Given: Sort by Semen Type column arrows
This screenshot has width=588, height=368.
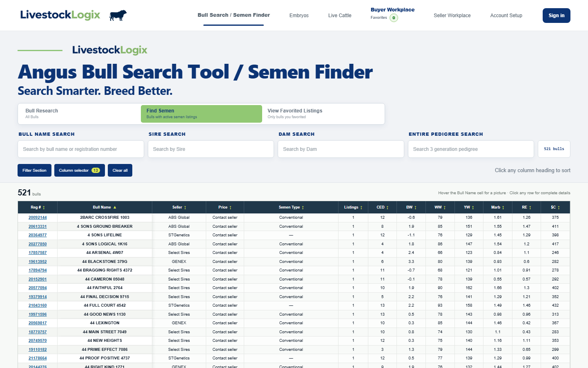Looking at the screenshot, I should [x=303, y=208].
